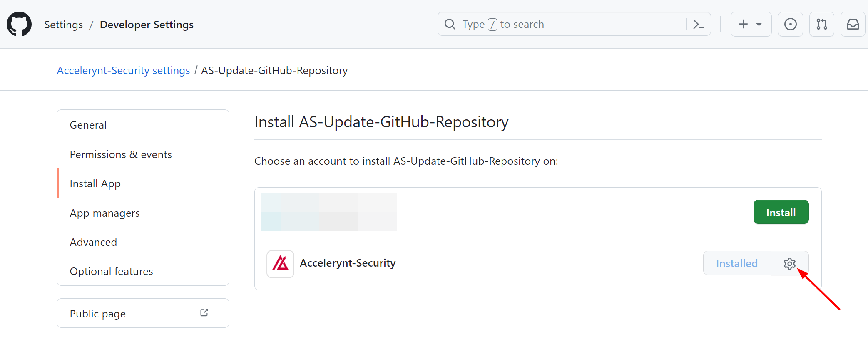This screenshot has width=868, height=364.
Task: Click the blurred account name thumbnail
Action: 328,212
